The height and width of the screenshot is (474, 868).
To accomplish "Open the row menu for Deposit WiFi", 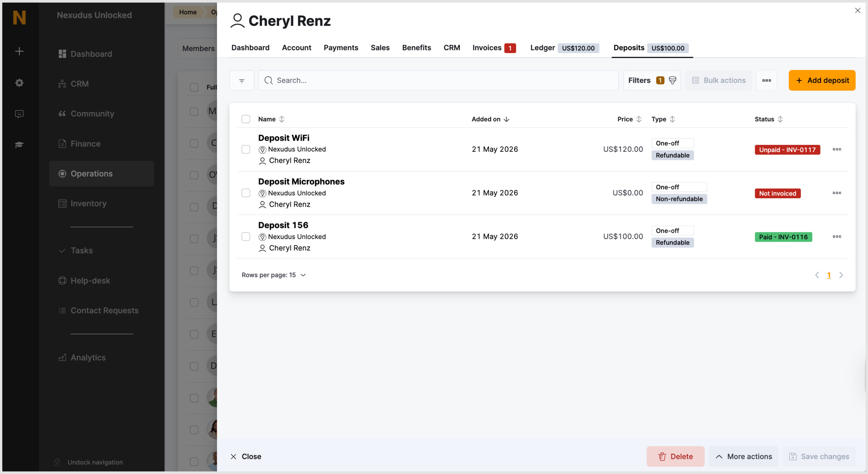I will click(837, 149).
